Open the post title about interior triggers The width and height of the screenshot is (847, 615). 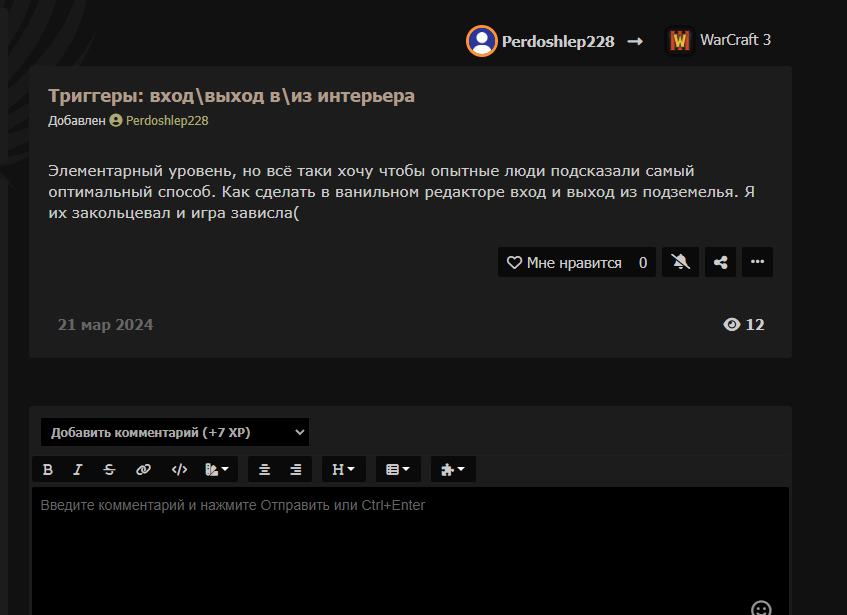[231, 96]
